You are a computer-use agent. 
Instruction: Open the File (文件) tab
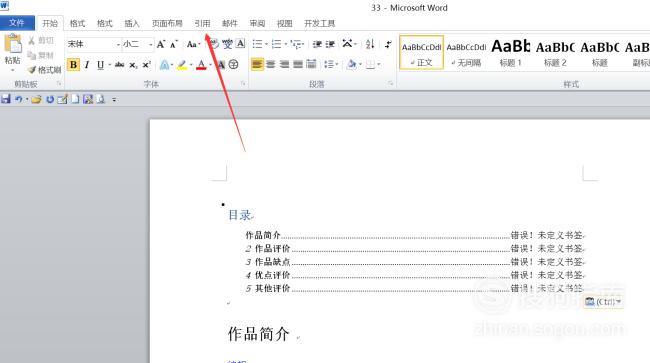[17, 23]
